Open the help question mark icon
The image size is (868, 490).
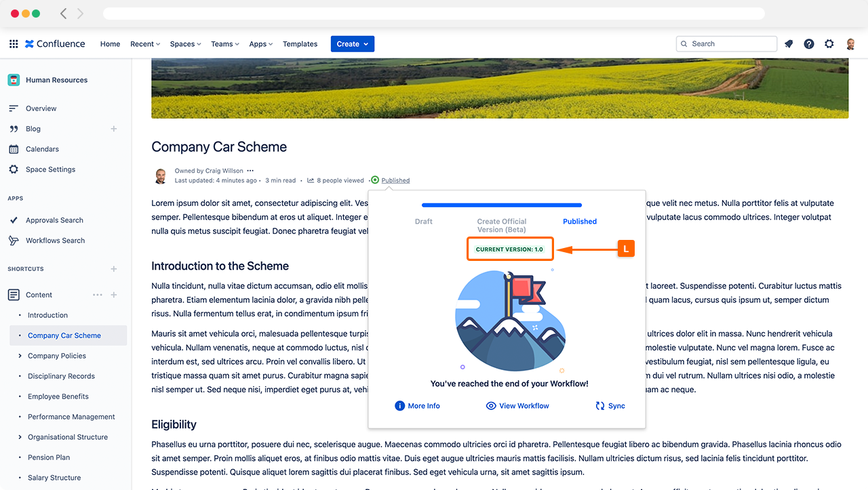pyautogui.click(x=809, y=44)
